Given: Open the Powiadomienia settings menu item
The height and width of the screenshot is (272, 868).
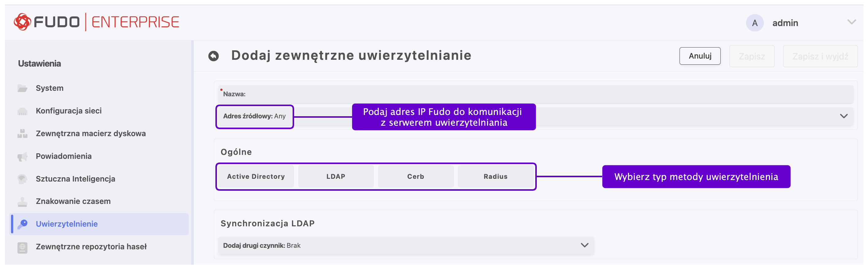Looking at the screenshot, I should (64, 156).
